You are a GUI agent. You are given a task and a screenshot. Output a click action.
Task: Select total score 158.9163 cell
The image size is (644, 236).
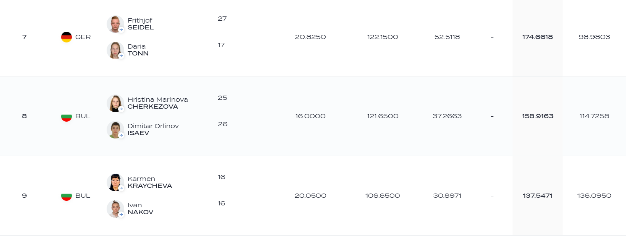[x=537, y=116]
